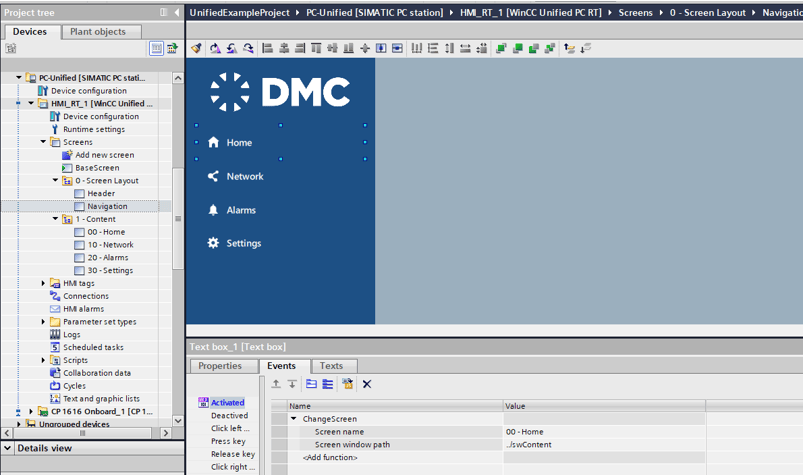Collapse the 1 - Content group
This screenshot has height=475, width=804.
click(55, 219)
